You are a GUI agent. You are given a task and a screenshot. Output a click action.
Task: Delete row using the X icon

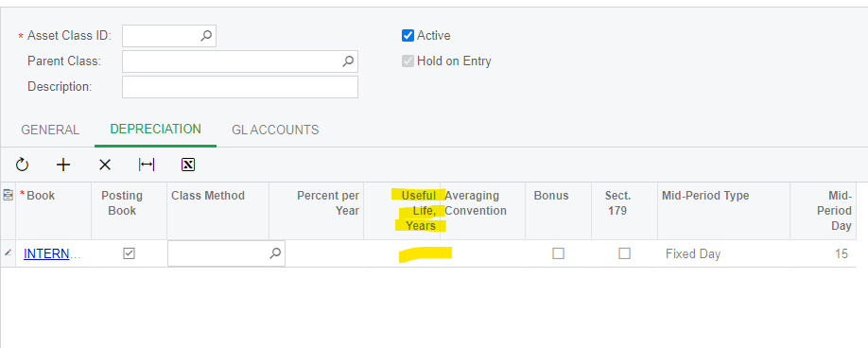[x=105, y=165]
